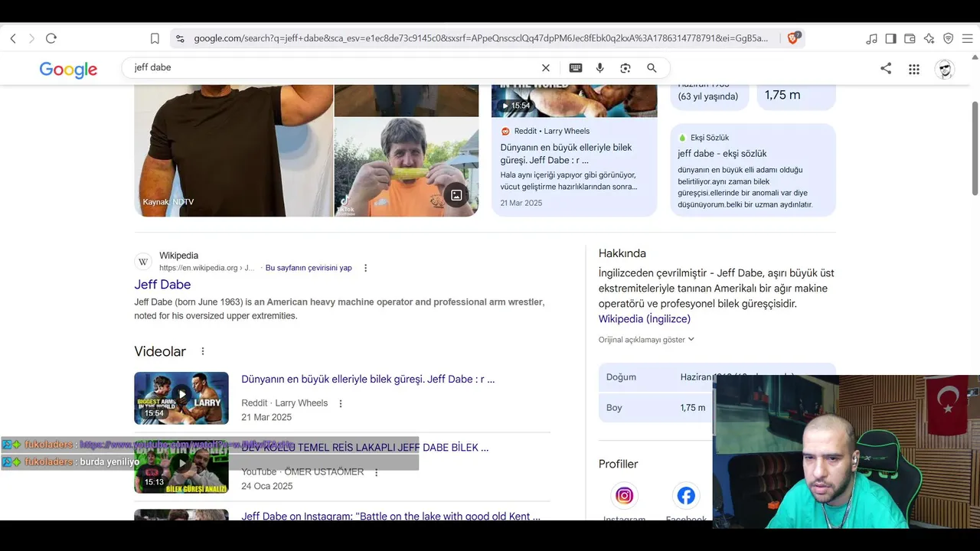
Task: Click the Google logo
Action: tap(68, 70)
